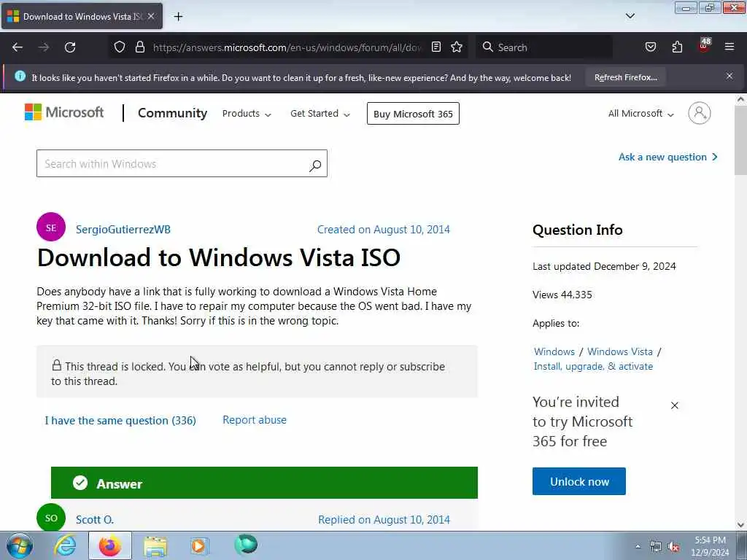Click the magnifier search icon in community search

point(315,165)
